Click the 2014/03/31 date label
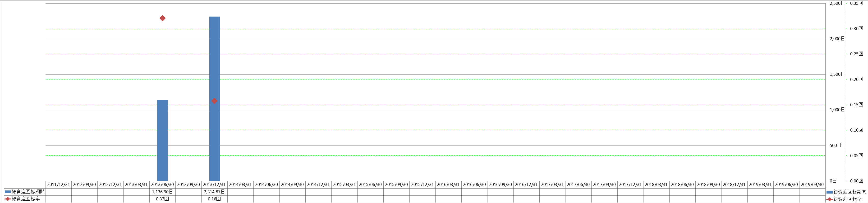Screen dimensions: 868x203 [x=240, y=185]
